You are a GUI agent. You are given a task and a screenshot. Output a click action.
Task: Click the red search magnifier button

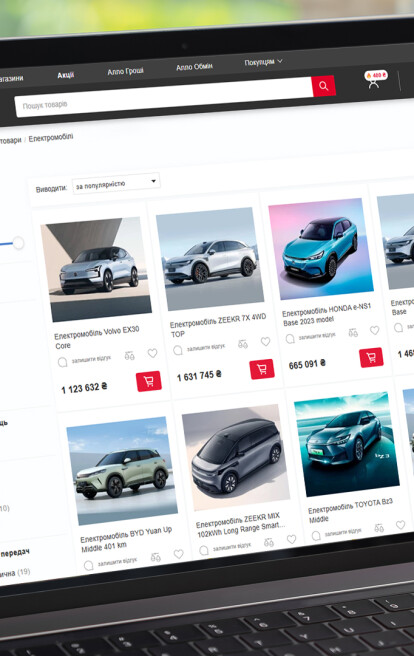(323, 86)
